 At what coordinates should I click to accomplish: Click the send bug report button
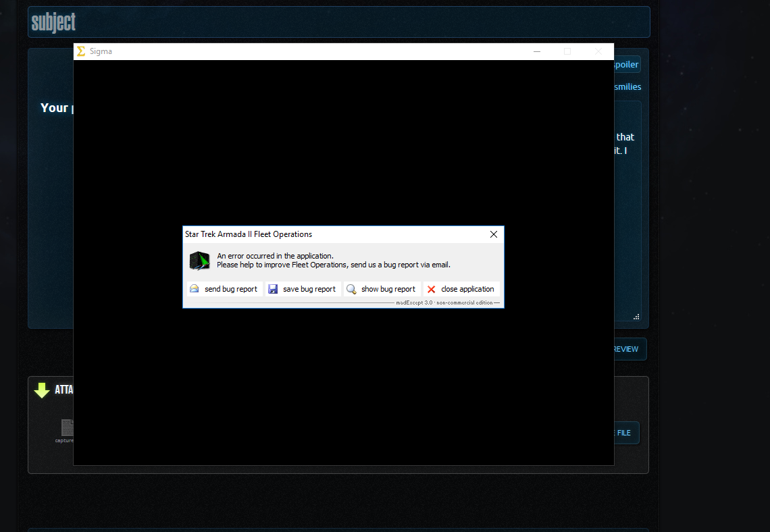(x=224, y=289)
